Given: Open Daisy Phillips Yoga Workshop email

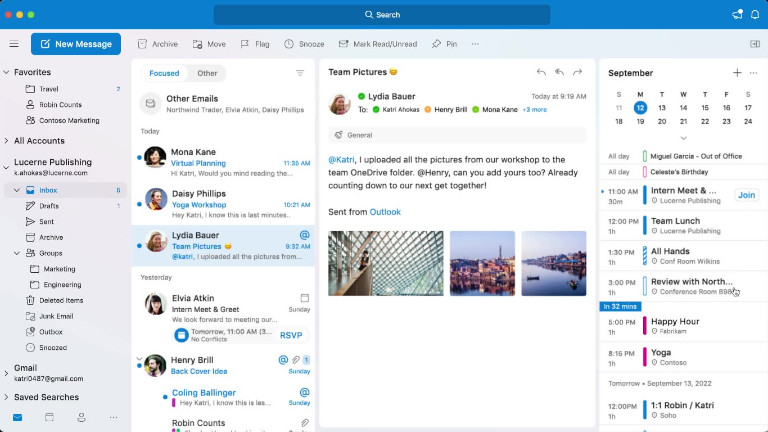Looking at the screenshot, I should 223,204.
